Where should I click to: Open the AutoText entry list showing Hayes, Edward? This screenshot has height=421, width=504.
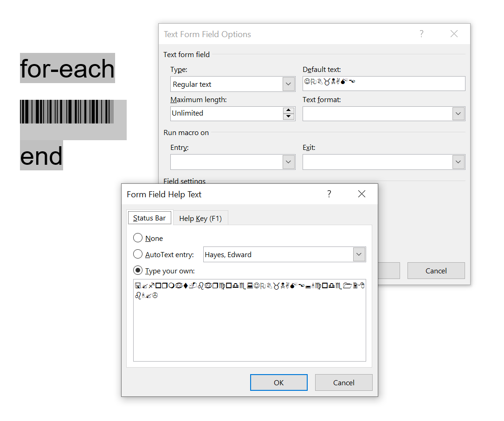tap(359, 254)
